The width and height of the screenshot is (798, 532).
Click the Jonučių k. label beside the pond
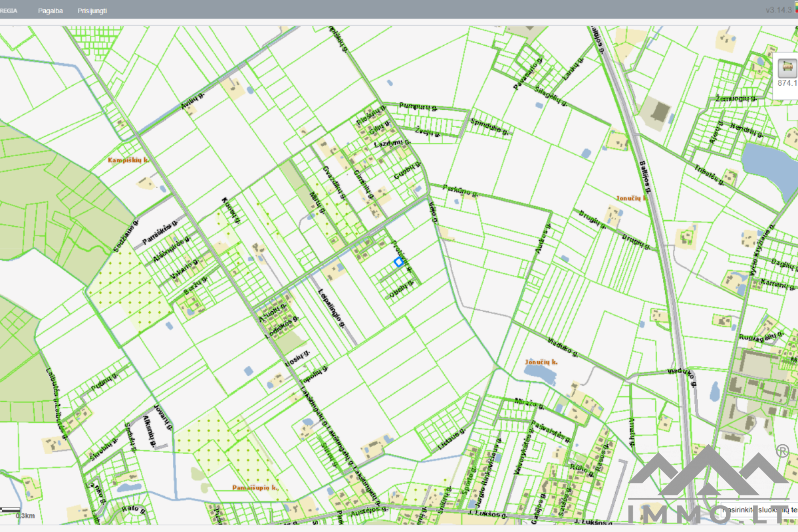pyautogui.click(x=541, y=362)
